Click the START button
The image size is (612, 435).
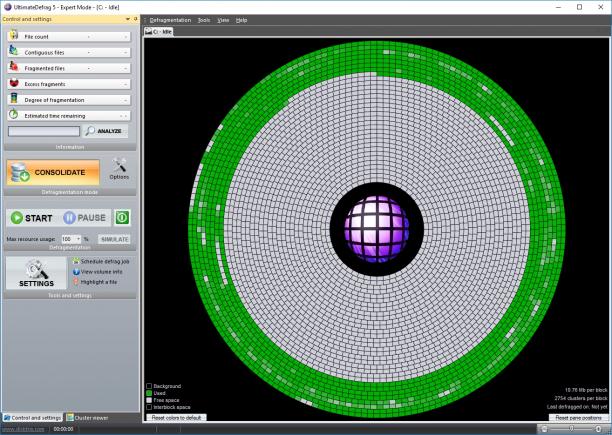32,218
